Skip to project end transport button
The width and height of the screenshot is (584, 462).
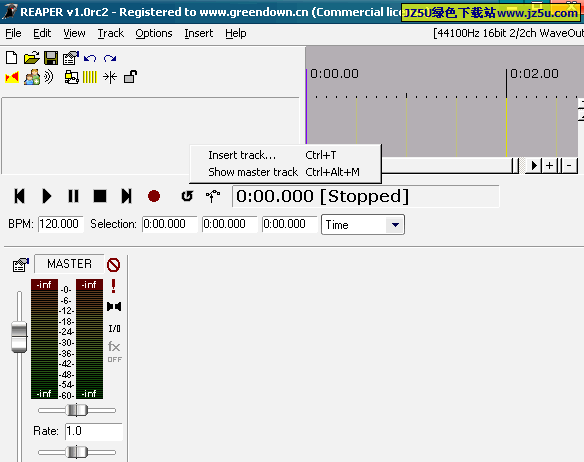(127, 196)
